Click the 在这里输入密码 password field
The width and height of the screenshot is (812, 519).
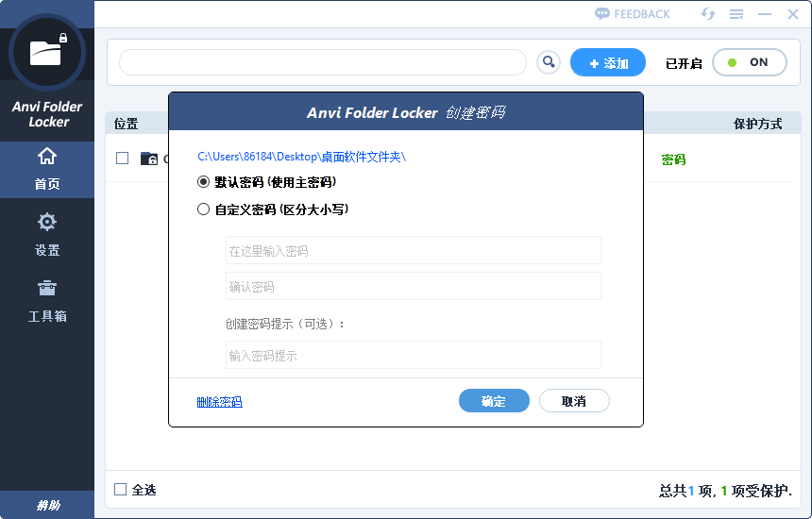pyautogui.click(x=414, y=250)
